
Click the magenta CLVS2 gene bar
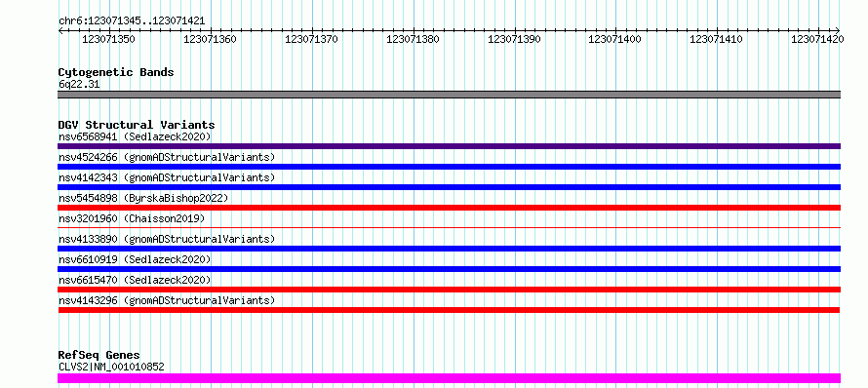click(449, 378)
